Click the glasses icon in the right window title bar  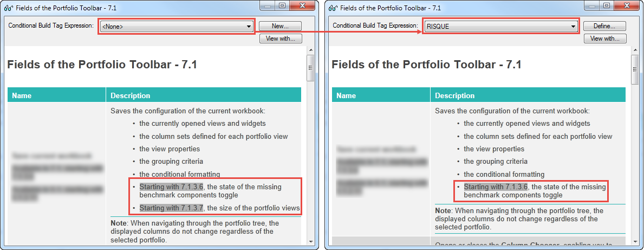(334, 8)
